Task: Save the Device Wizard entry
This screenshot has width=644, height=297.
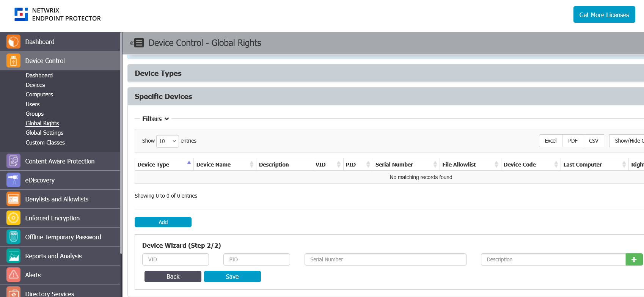Action: point(232,277)
